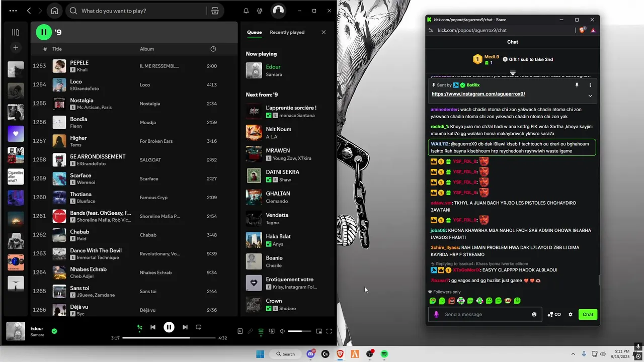This screenshot has width=644, height=362.
Task: Open Brave Shields icon in the Kick popout window
Action: [583, 30]
